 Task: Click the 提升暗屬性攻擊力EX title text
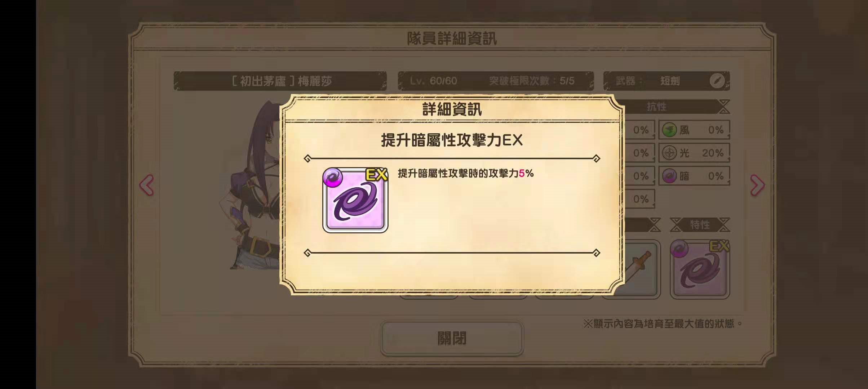pos(452,140)
